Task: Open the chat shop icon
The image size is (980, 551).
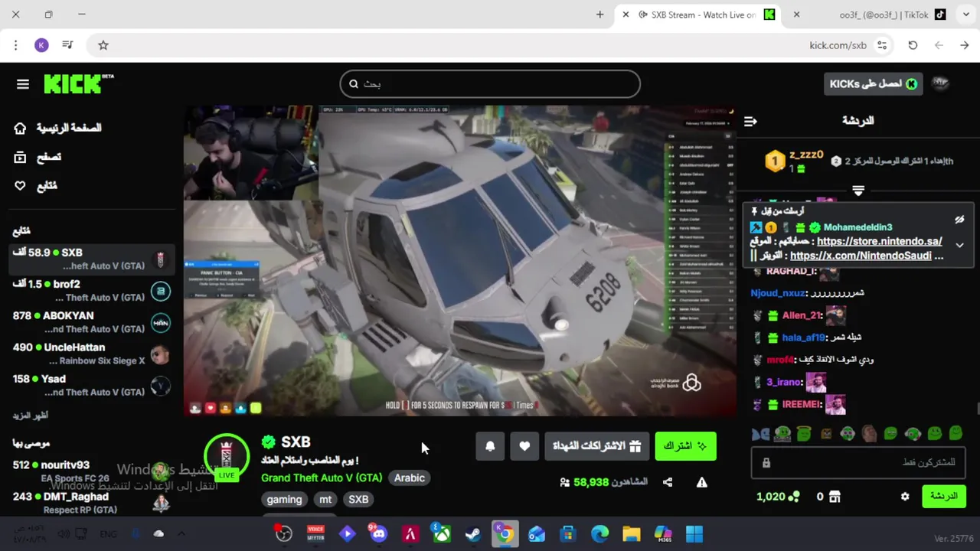Action: click(x=835, y=497)
